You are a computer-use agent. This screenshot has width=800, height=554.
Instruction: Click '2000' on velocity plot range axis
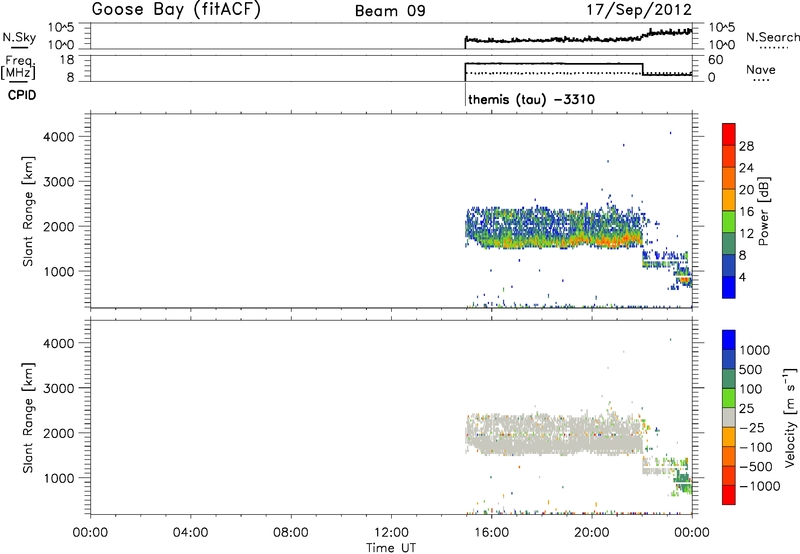(x=59, y=433)
